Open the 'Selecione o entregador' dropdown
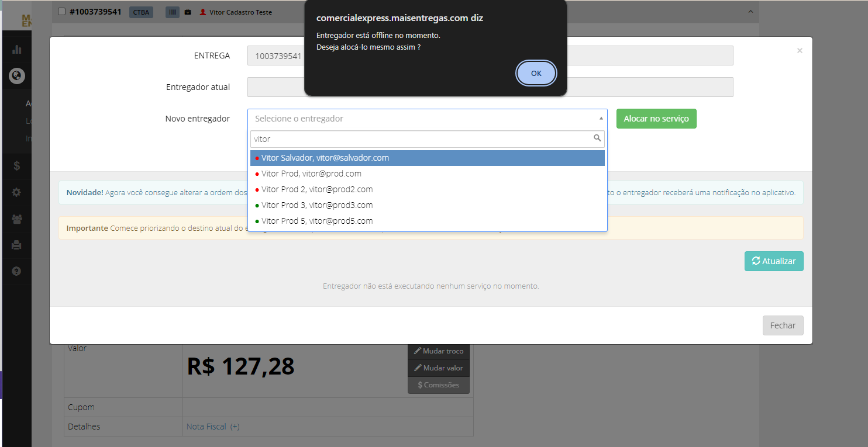 428,119
